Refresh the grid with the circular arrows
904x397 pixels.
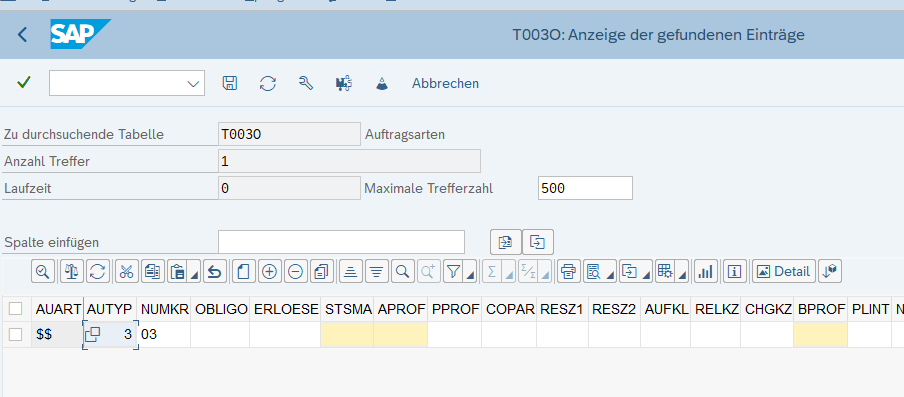97,271
